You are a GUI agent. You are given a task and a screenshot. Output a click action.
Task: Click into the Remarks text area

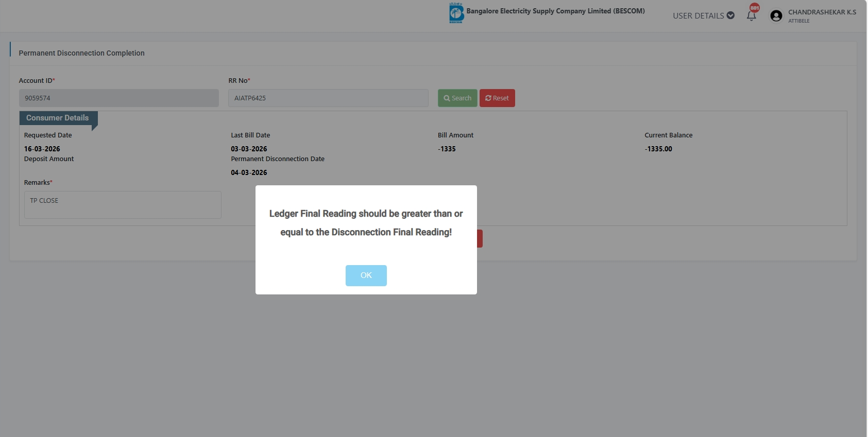pyautogui.click(x=123, y=205)
